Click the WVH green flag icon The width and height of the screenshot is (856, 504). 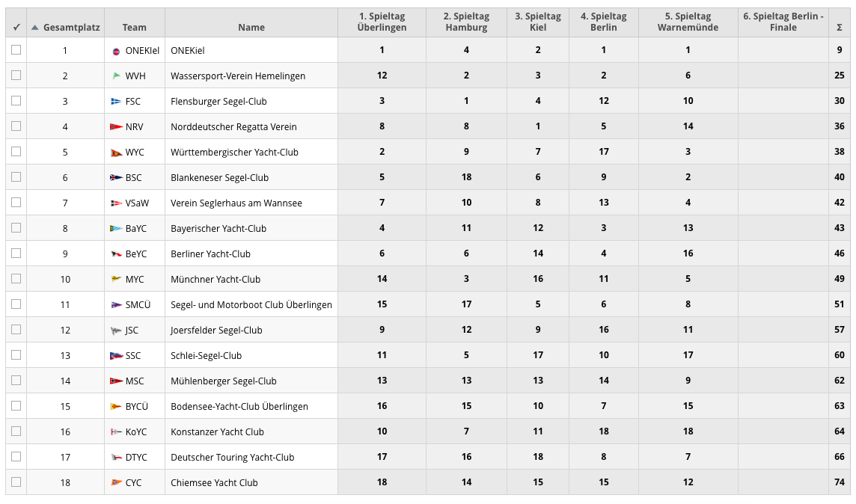point(116,76)
